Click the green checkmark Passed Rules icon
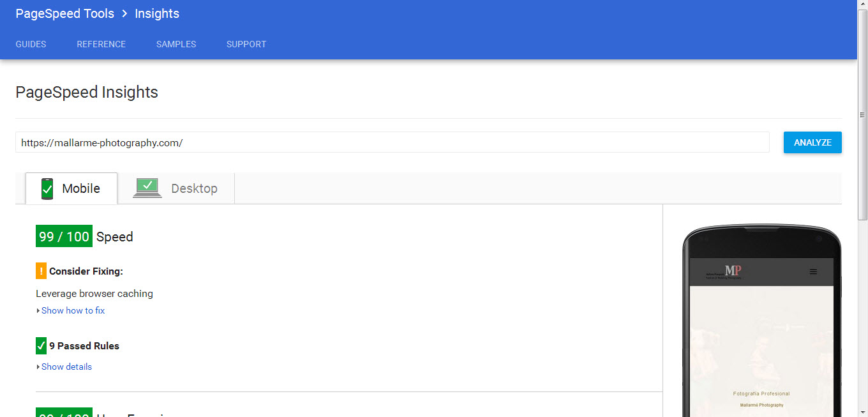 click(x=41, y=345)
